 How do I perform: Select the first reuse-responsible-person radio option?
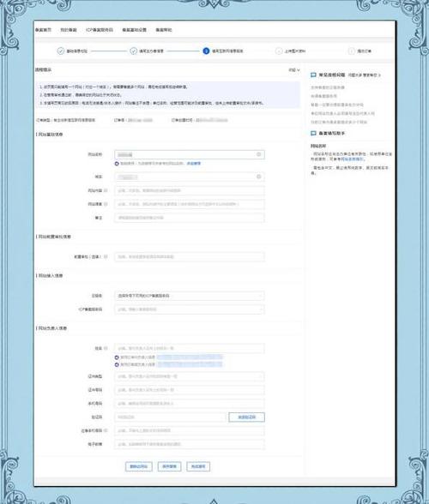[117, 357]
